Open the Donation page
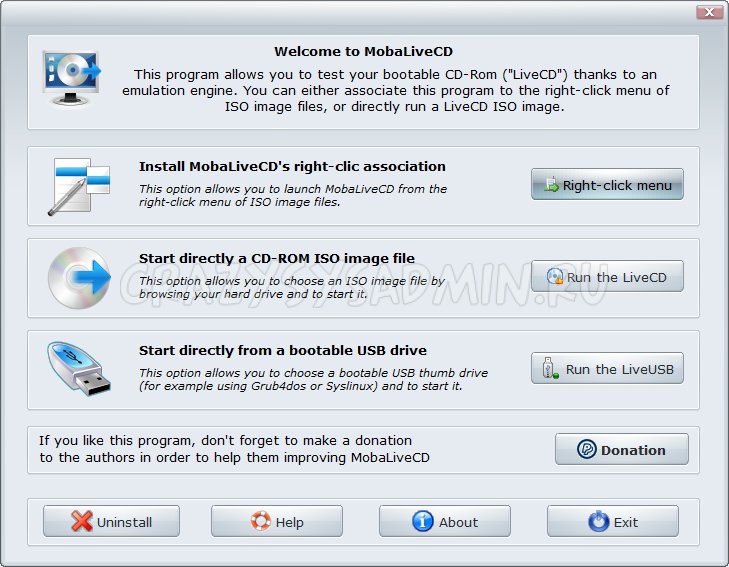The width and height of the screenshot is (729, 567). (x=621, y=450)
